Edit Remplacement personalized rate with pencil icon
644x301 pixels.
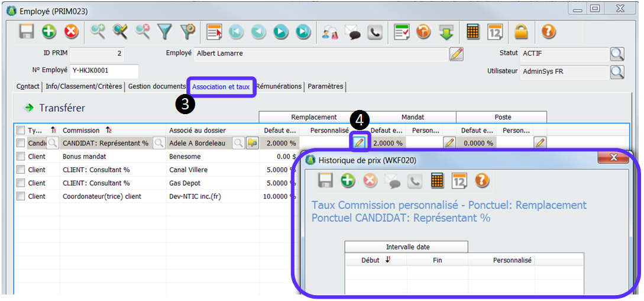[359, 143]
